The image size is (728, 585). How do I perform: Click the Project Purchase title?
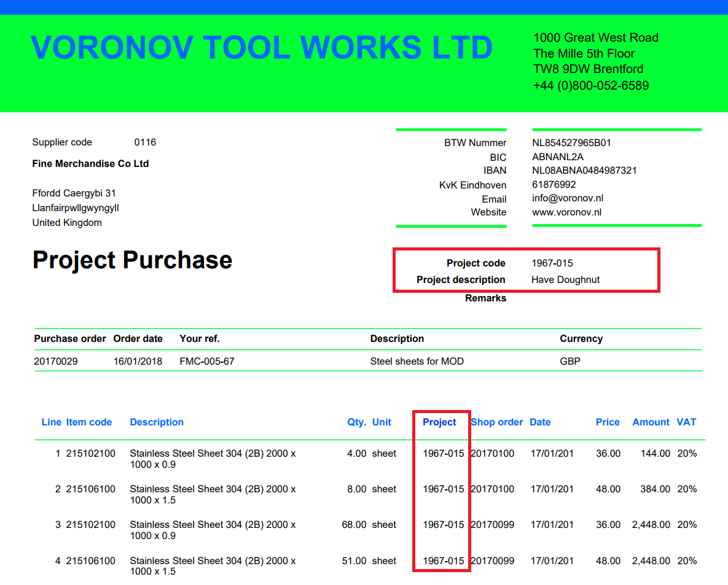pos(132,260)
